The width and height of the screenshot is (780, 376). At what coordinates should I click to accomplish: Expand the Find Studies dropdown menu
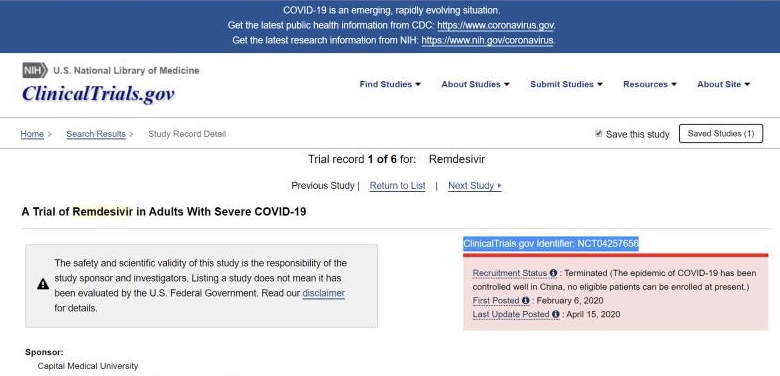click(x=390, y=84)
